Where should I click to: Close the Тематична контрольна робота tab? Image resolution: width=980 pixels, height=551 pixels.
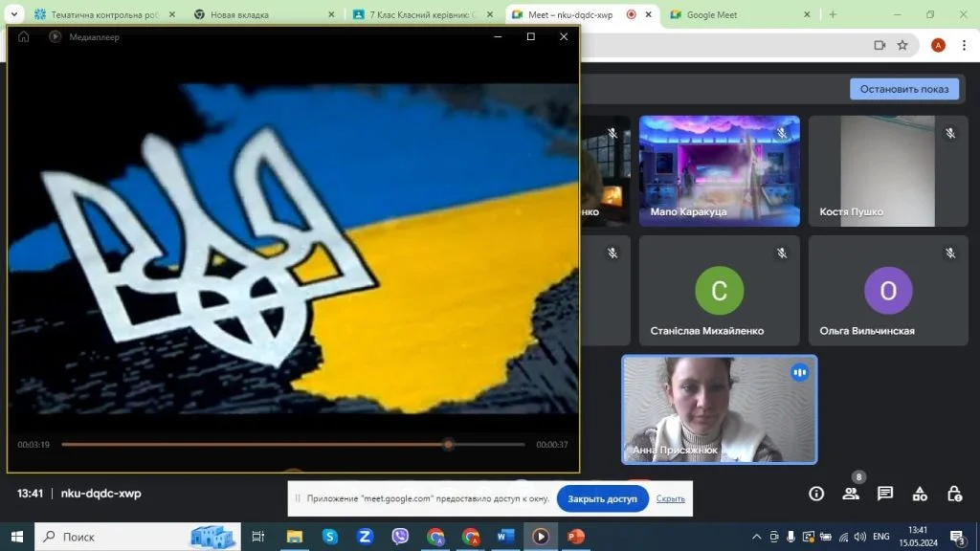pos(172,14)
